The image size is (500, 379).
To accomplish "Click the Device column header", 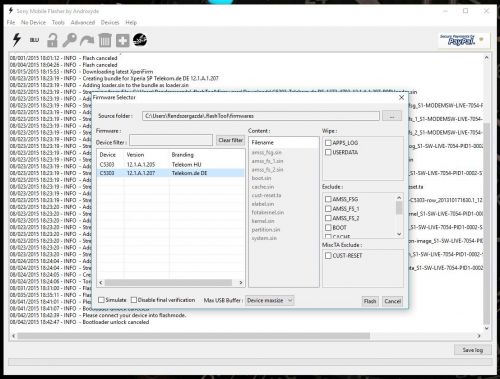I will 108,155.
